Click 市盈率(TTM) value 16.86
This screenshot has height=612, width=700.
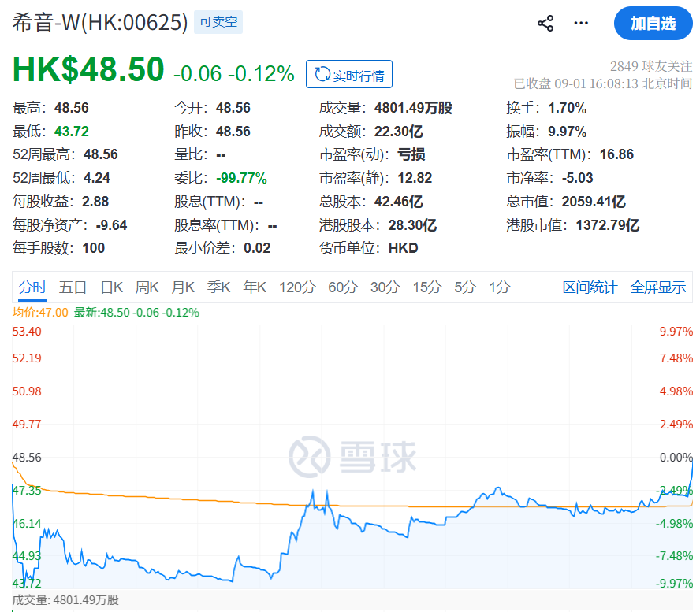tap(616, 154)
